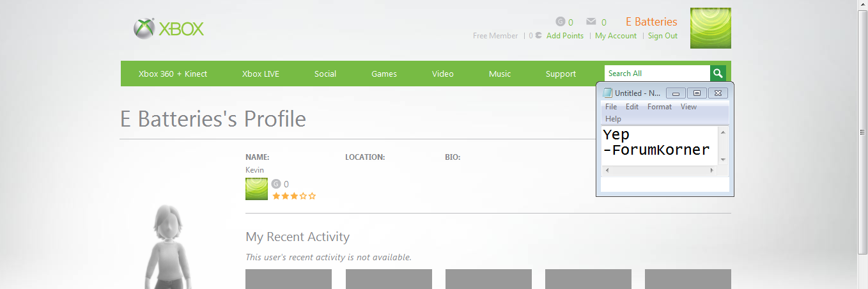Open Notepad File menu
868x289 pixels.
click(x=611, y=107)
